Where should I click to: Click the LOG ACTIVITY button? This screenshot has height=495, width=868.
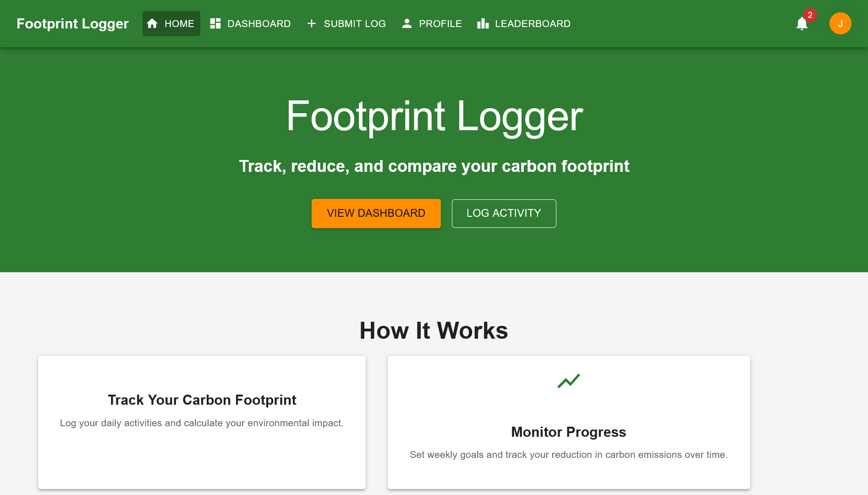tap(504, 213)
